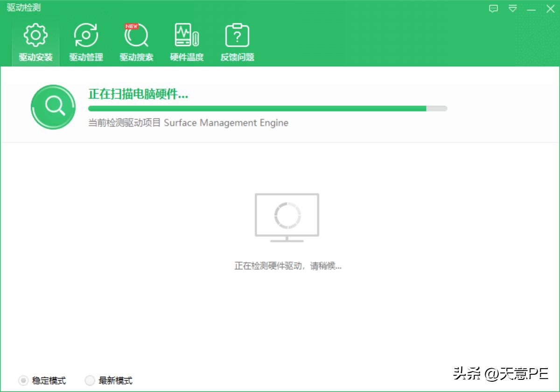Switch to the 硬件温度 tab
This screenshot has height=392, width=560.
tap(186, 42)
